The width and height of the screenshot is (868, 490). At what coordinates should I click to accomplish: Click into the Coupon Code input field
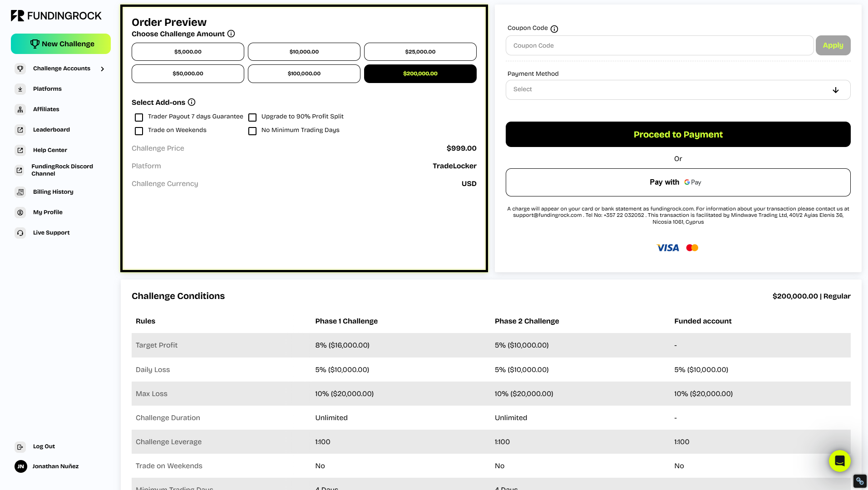coord(659,46)
